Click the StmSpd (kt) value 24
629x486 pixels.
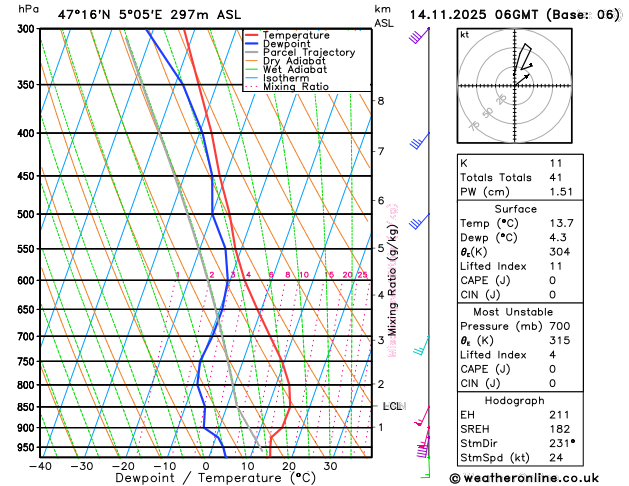[x=556, y=458]
